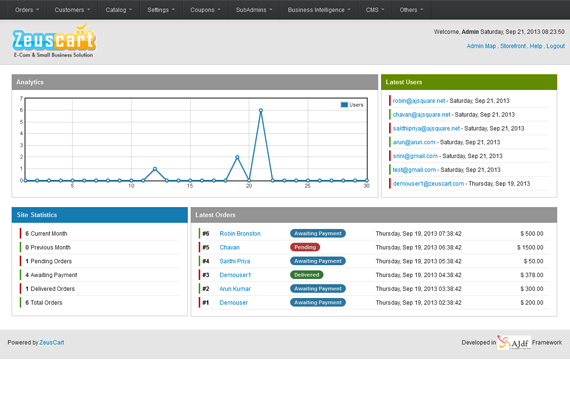Click the $ 500.00 order amount
This screenshot has width=570, height=400.
(x=531, y=233)
